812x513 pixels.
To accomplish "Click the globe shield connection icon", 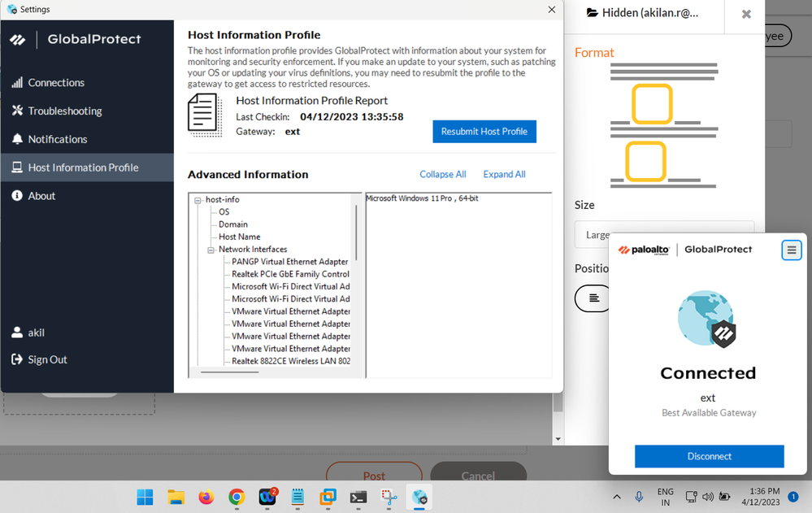I will coord(707,319).
